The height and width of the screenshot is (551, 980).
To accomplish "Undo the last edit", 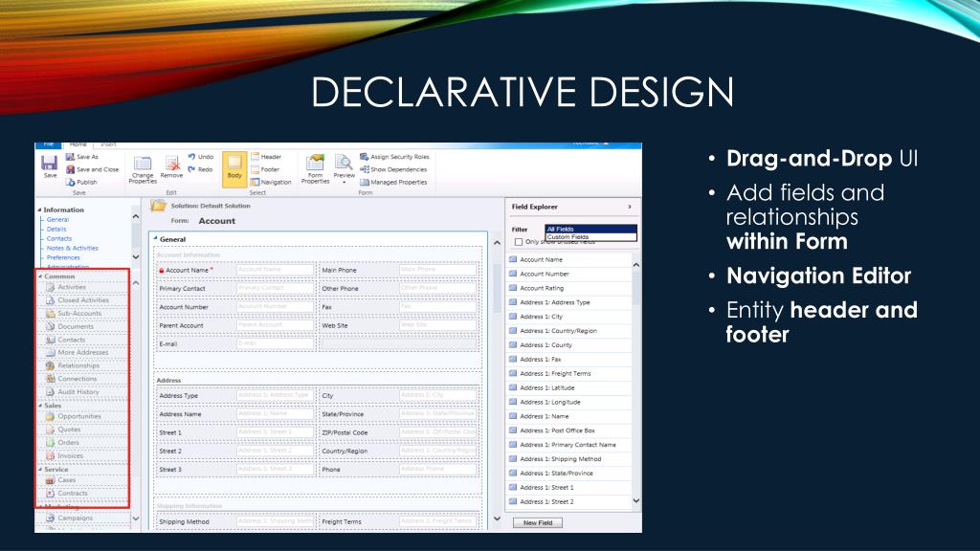I will click(x=201, y=157).
